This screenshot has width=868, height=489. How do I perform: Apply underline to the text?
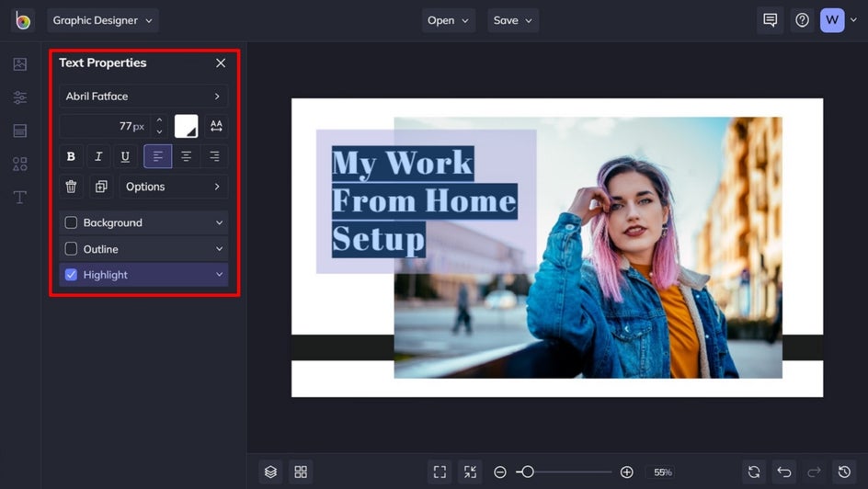tap(126, 156)
